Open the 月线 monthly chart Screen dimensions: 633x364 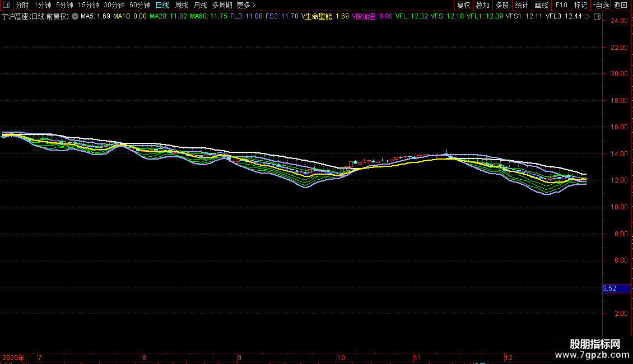[x=200, y=5]
